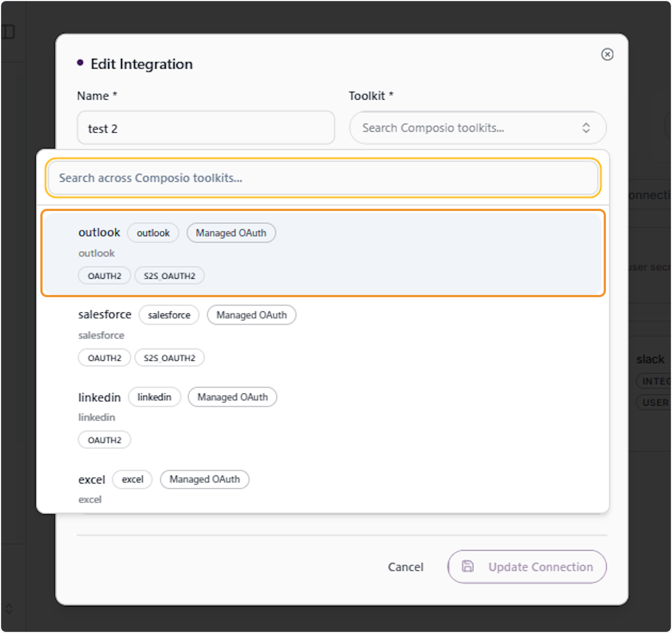
Task: Click the outlook slug badge
Action: point(153,233)
